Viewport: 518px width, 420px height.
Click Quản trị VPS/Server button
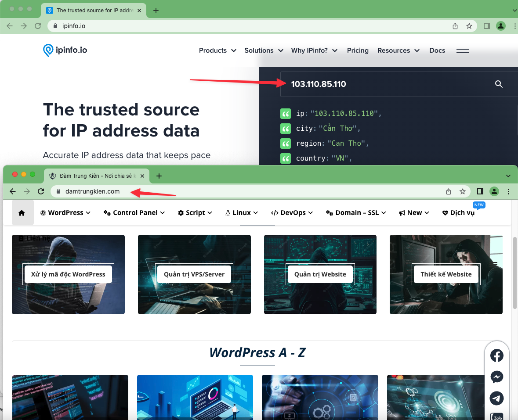[x=194, y=274]
